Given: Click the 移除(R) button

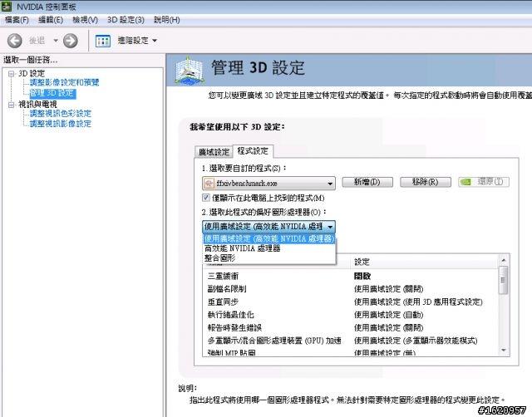Looking at the screenshot, I should pyautogui.click(x=426, y=182).
